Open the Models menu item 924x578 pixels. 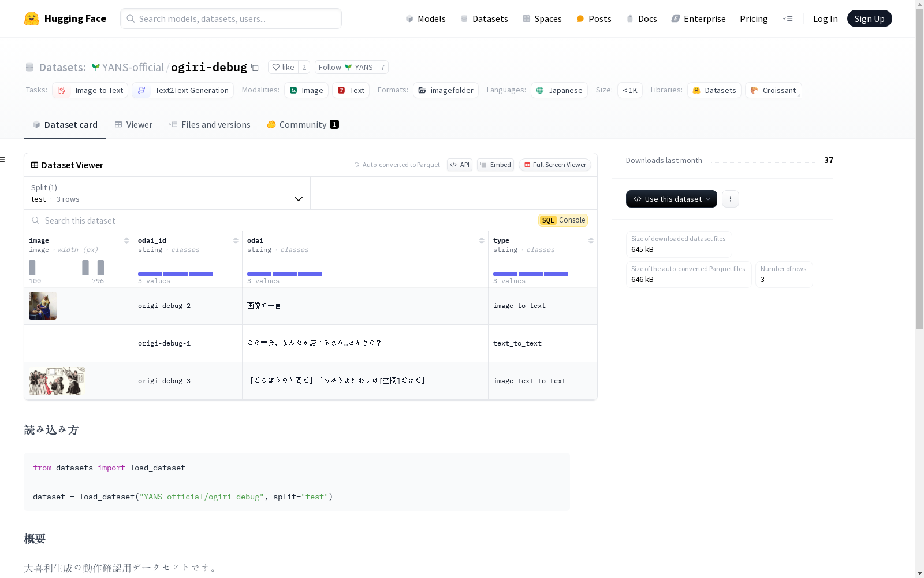426,18
